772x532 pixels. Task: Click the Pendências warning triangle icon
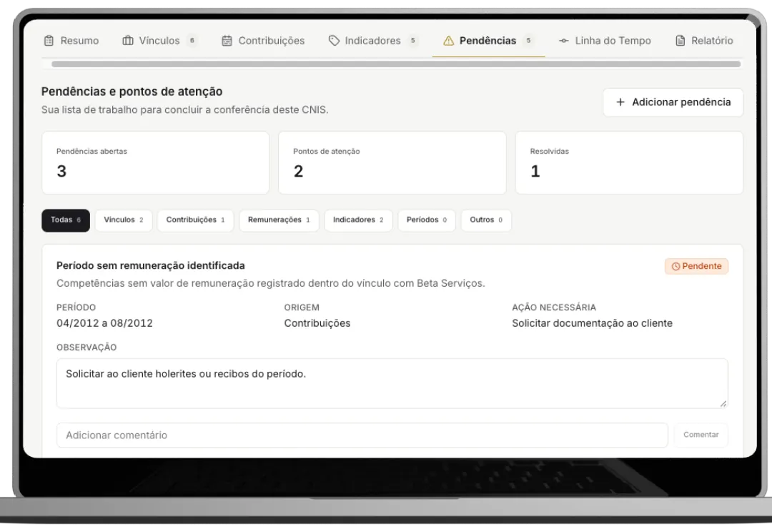click(448, 40)
